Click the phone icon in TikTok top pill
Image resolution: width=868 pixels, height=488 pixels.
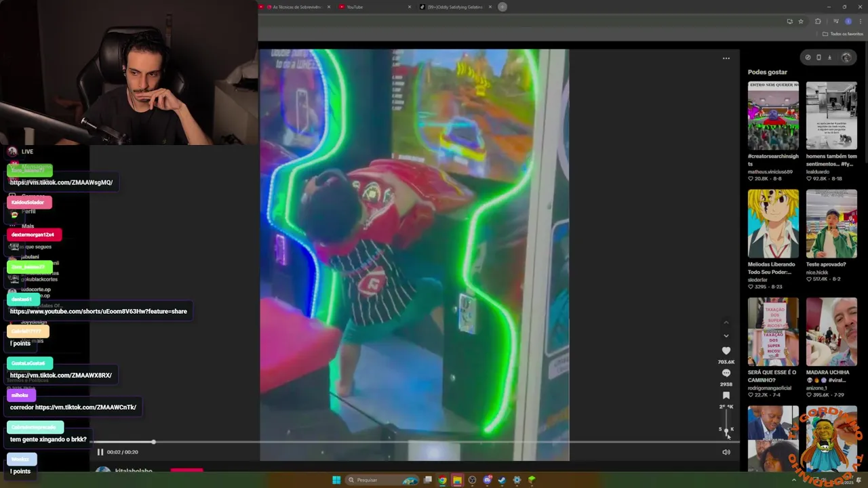coord(818,58)
